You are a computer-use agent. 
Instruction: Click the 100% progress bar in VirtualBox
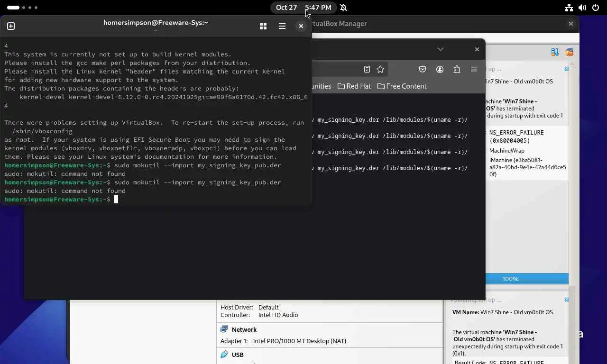[527, 279]
